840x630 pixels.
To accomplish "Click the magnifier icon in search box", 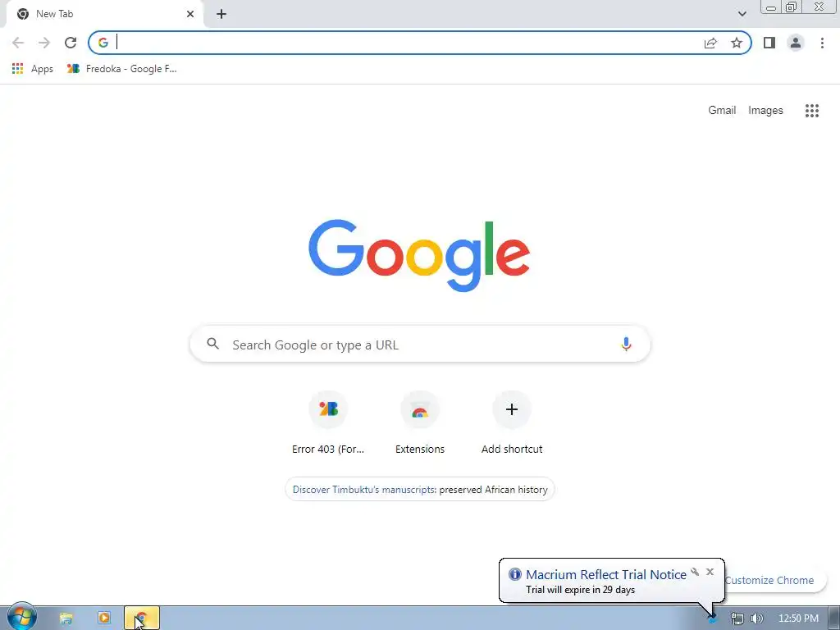I will tap(212, 344).
